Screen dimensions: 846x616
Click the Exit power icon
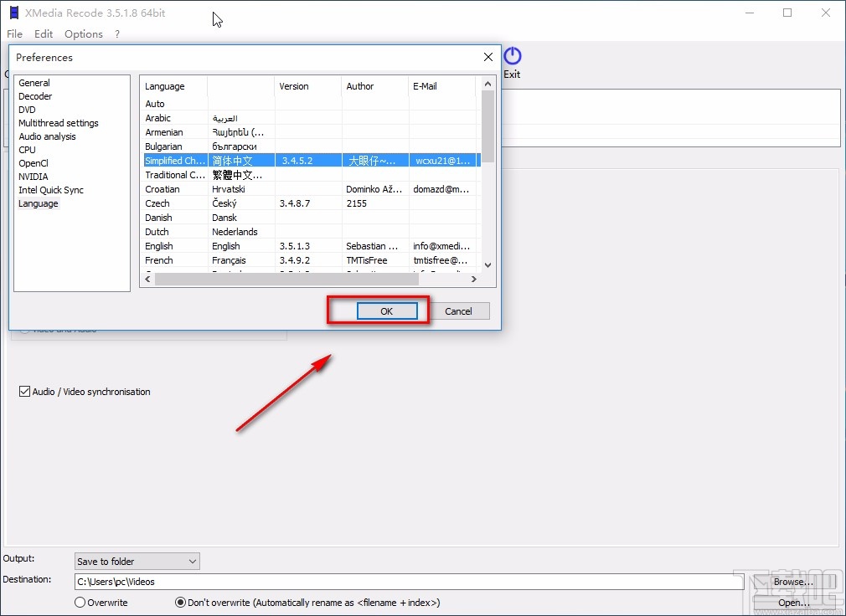(x=512, y=57)
